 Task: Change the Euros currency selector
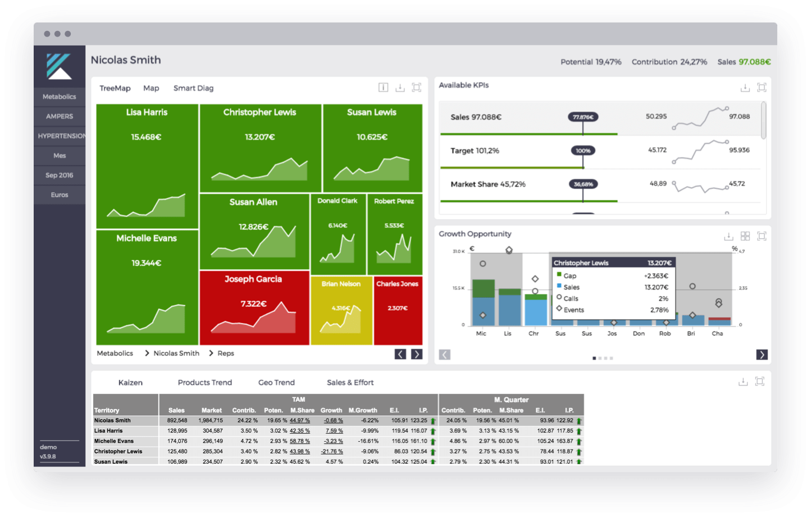coord(60,195)
